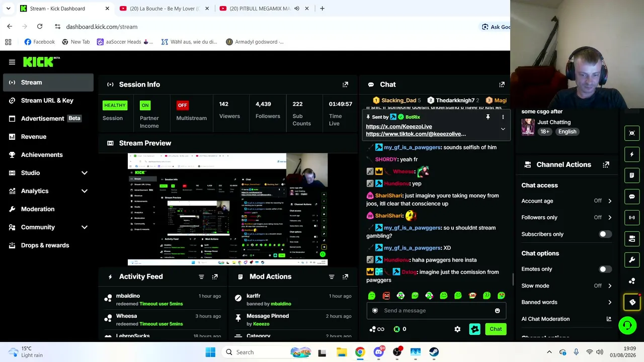Focus the browser address bar
The height and width of the screenshot is (362, 644).
(267, 27)
